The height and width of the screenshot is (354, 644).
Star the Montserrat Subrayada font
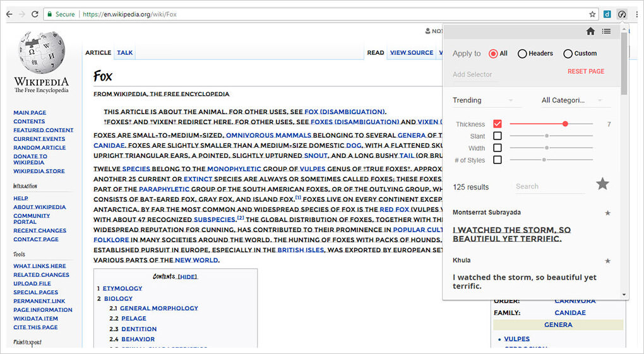tap(607, 213)
